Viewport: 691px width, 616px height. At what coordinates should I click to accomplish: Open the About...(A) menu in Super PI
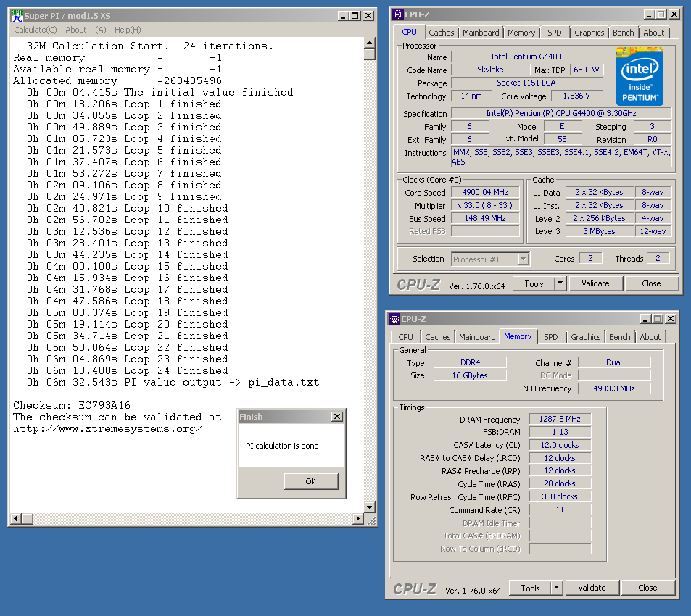click(x=86, y=30)
